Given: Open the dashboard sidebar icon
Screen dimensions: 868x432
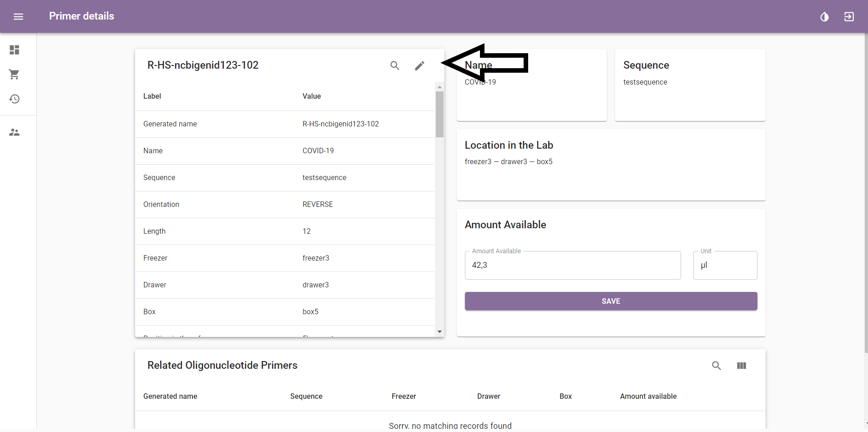Looking at the screenshot, I should point(15,50).
